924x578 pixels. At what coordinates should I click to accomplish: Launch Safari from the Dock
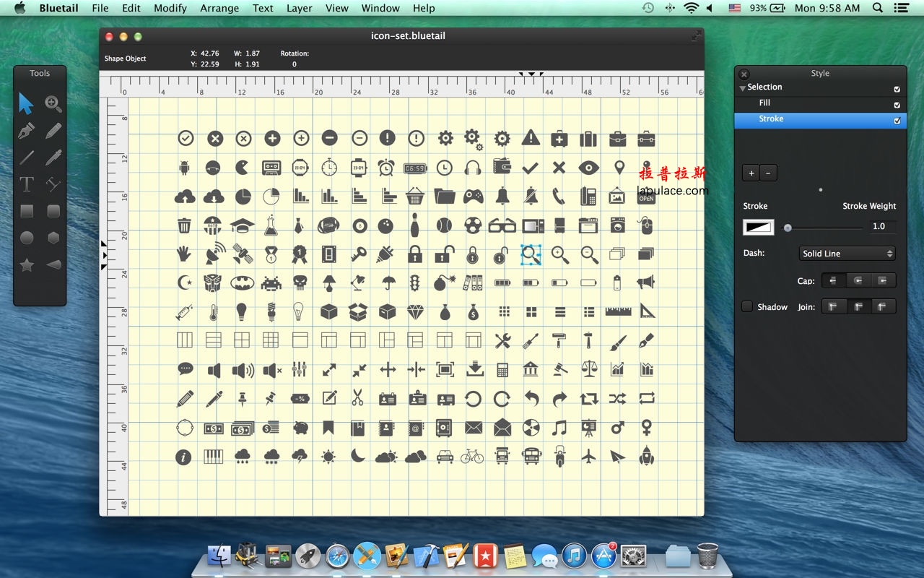[x=338, y=555]
